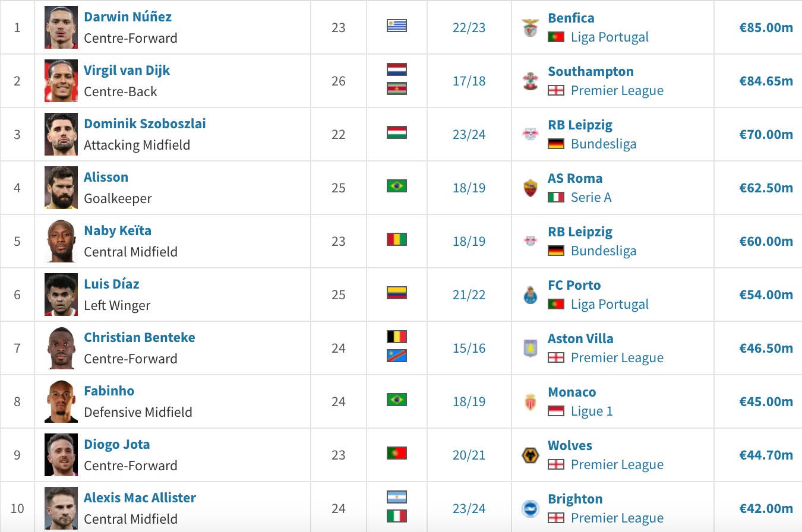Open Virgil van Dijk's player profile
The image size is (802, 532).
click(x=127, y=70)
